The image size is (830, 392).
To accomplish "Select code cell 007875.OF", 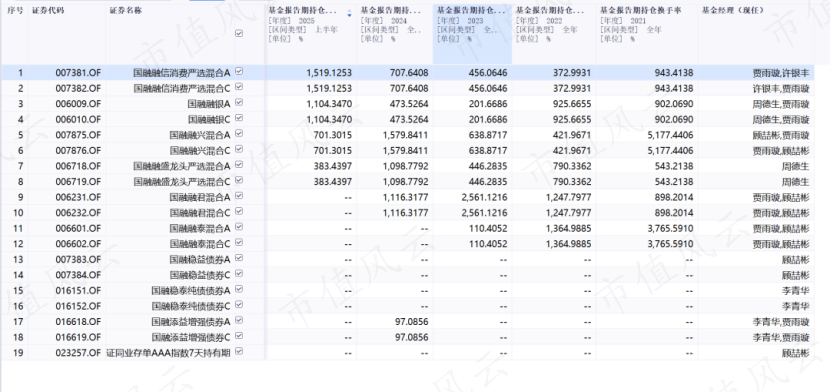I will click(x=78, y=135).
